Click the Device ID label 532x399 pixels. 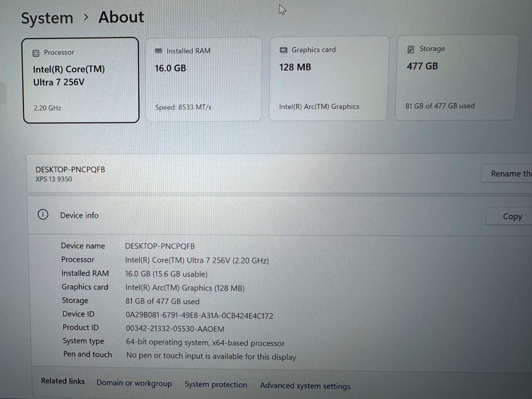78,314
